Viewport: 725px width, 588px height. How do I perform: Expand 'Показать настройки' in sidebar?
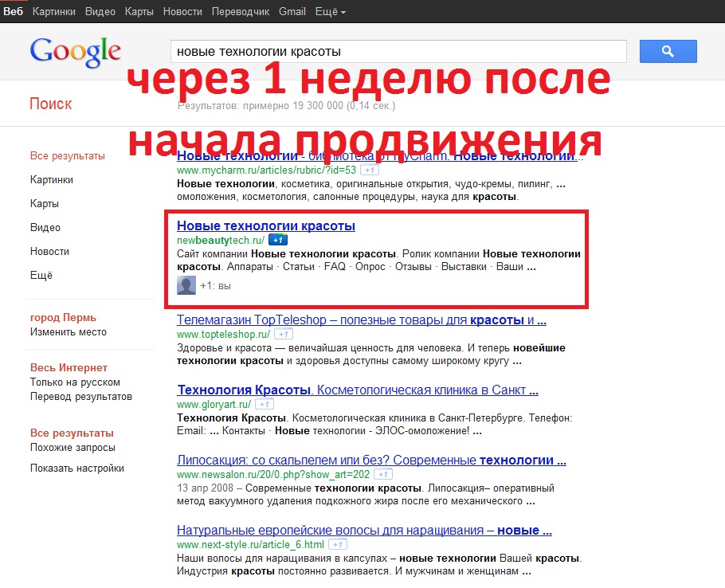pos(76,468)
